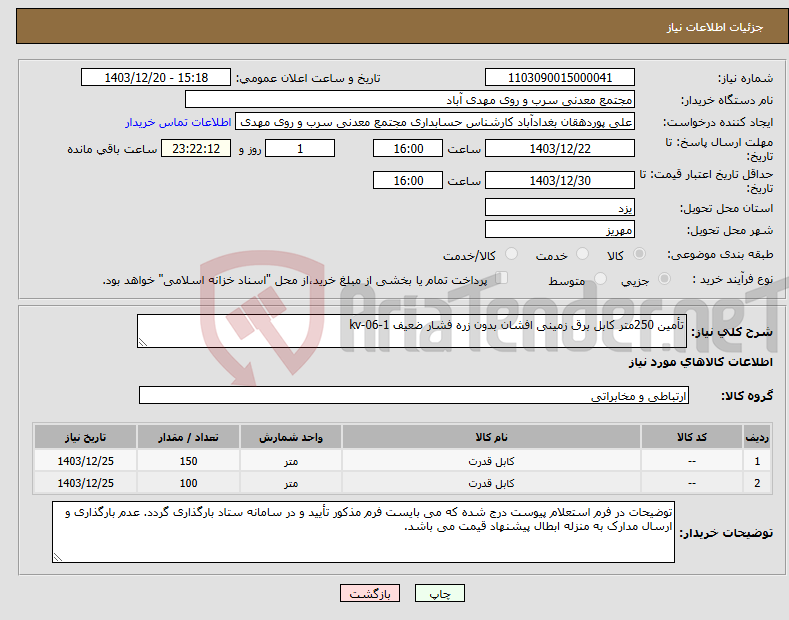Select the جزیی purchase type radio
The width and height of the screenshot is (789, 620).
click(x=664, y=278)
